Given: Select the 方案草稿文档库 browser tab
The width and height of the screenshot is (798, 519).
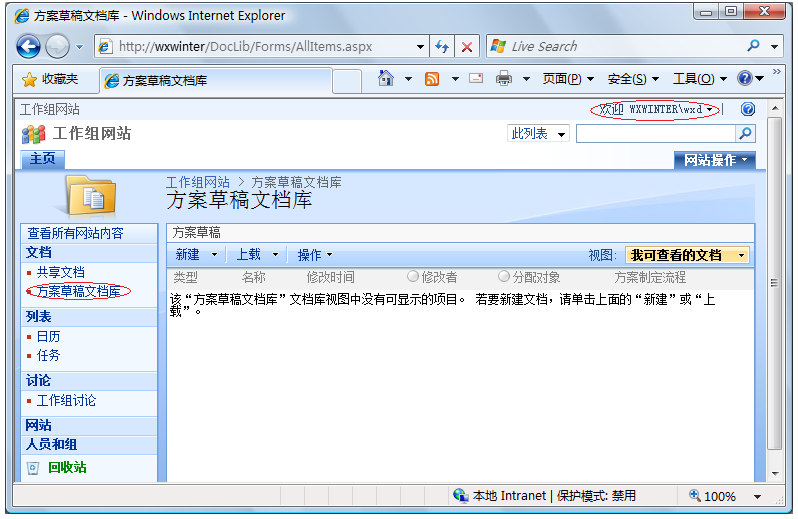Looking at the screenshot, I should [216, 80].
